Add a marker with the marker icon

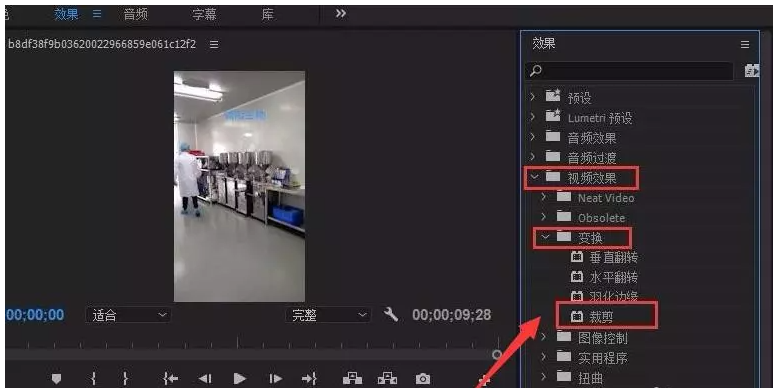tap(56, 379)
